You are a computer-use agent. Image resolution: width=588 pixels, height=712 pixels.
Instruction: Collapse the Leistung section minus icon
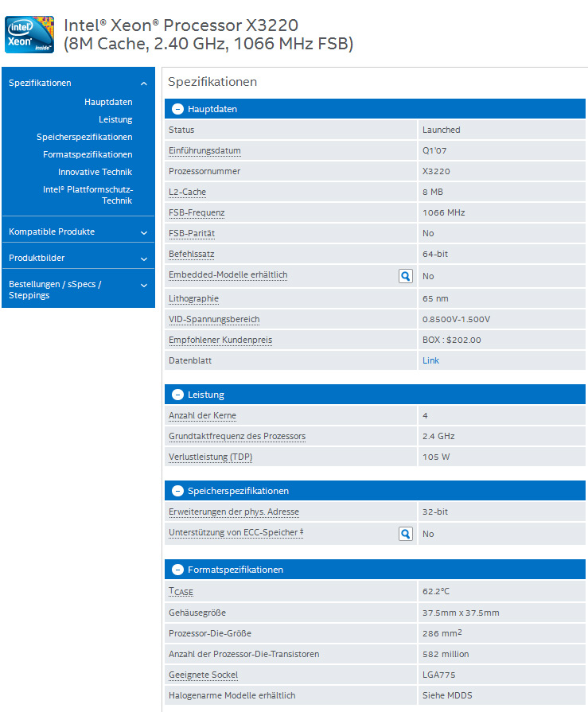(x=178, y=395)
